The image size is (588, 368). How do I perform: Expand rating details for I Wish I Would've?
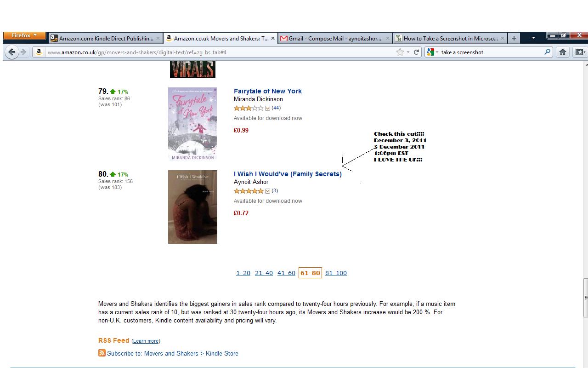point(267,191)
